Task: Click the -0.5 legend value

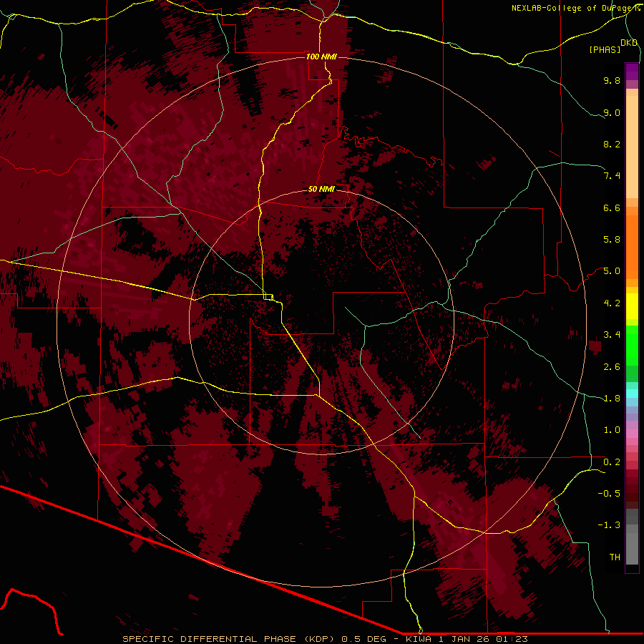Action: [609, 494]
